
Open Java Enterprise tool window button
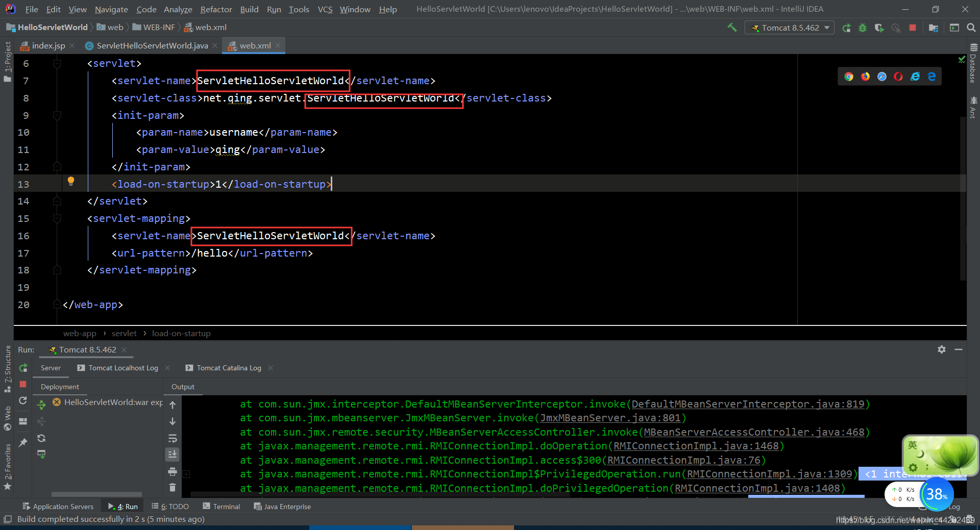[x=282, y=507]
